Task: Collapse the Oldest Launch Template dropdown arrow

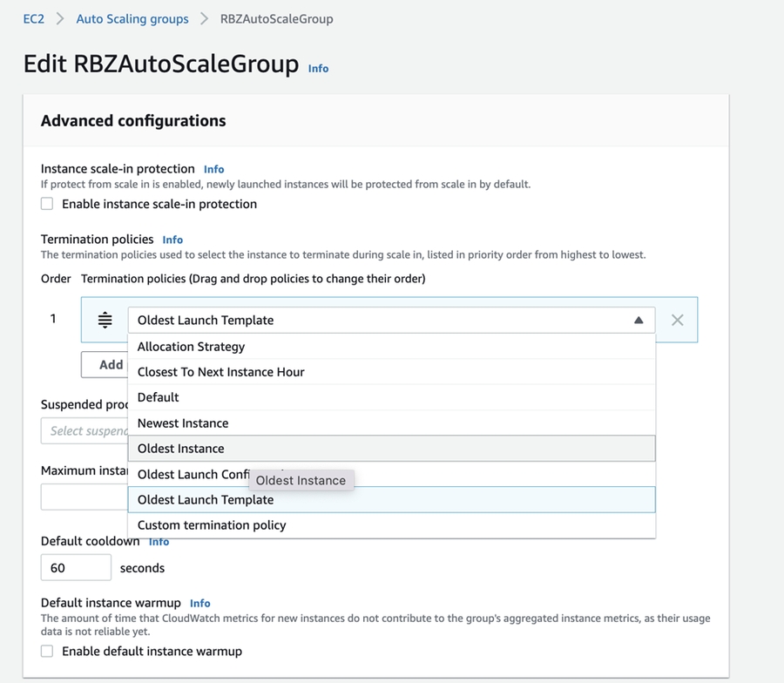Action: click(x=639, y=320)
